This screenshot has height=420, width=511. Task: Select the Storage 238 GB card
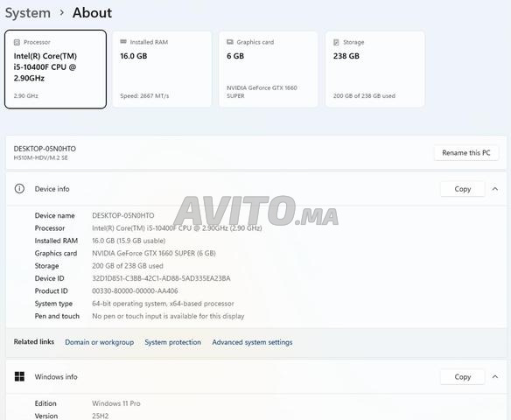point(375,69)
